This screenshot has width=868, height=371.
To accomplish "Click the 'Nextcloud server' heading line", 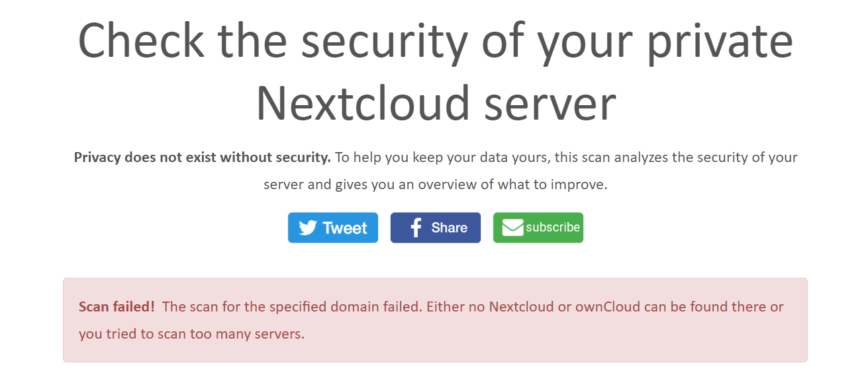I will 436,103.
